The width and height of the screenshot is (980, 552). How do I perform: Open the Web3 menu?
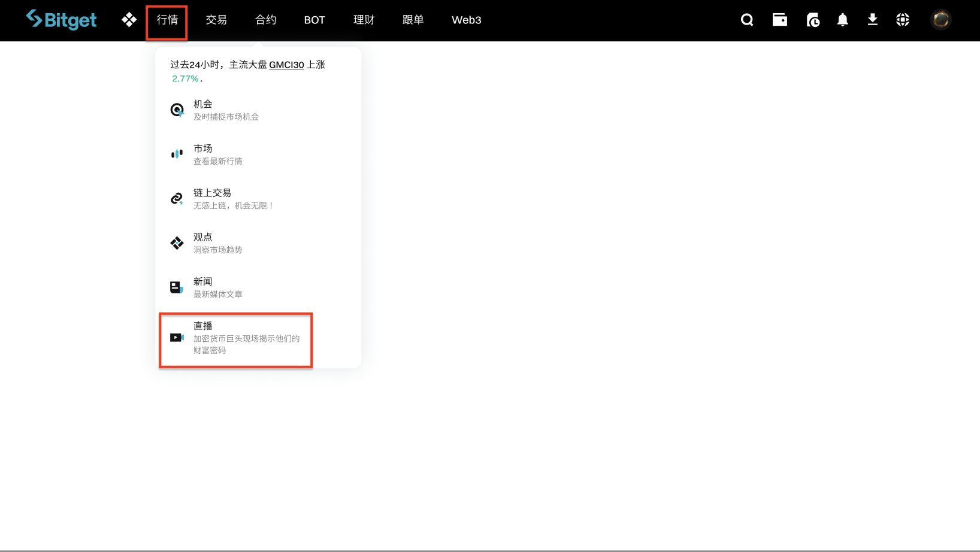point(467,20)
